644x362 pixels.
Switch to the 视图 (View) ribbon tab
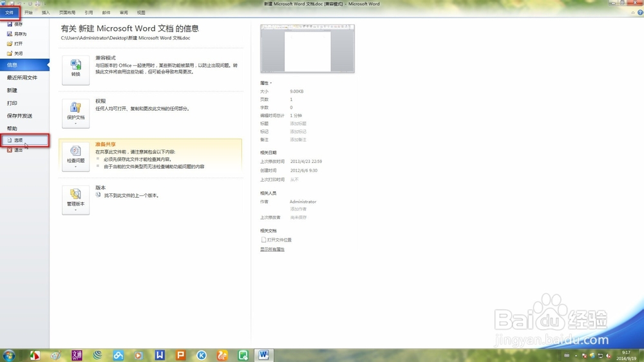coord(141,13)
